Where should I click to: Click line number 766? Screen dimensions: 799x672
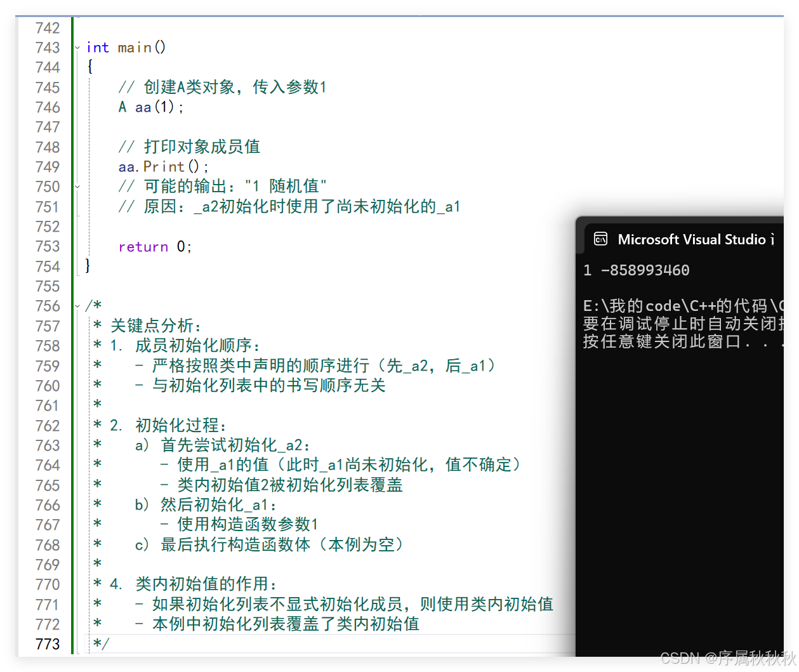(48, 505)
